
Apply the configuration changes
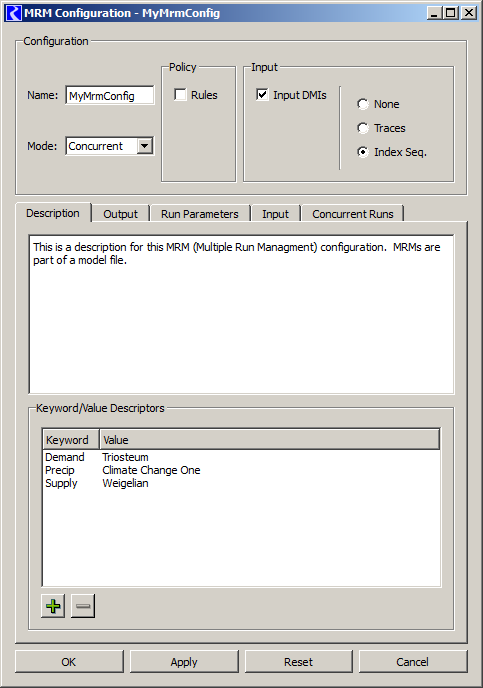click(184, 662)
